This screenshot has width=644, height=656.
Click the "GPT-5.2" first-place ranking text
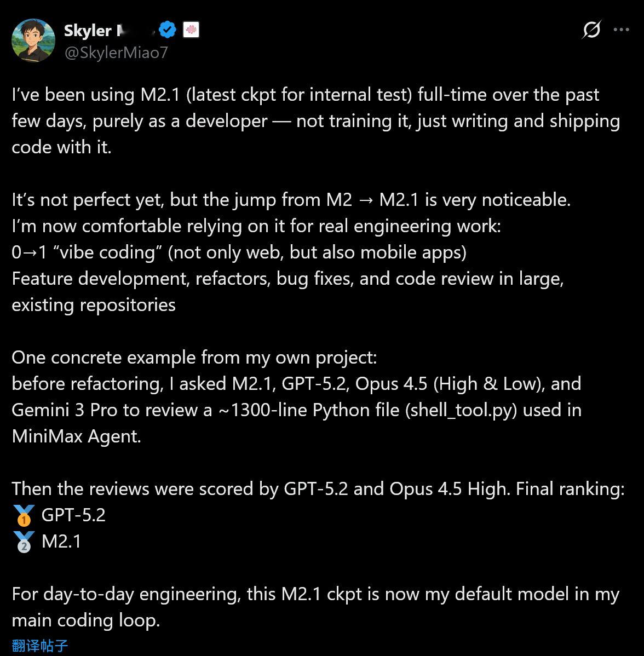click(73, 515)
